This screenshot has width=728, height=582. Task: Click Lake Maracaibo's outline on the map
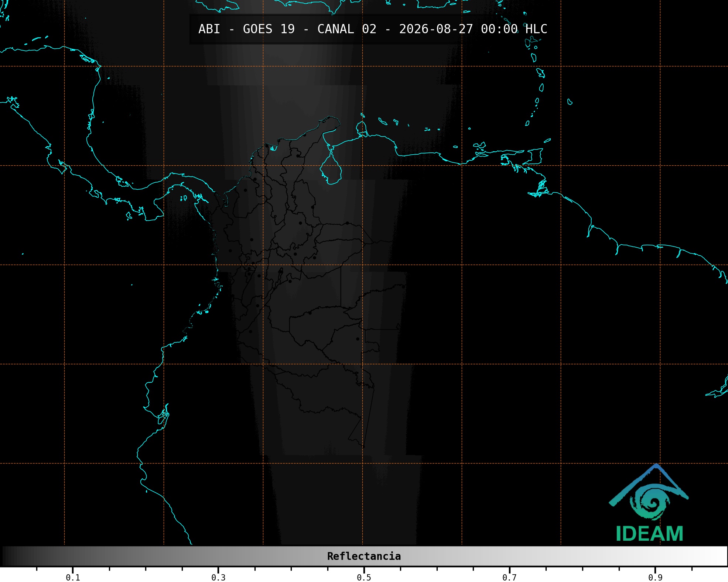[331, 165]
